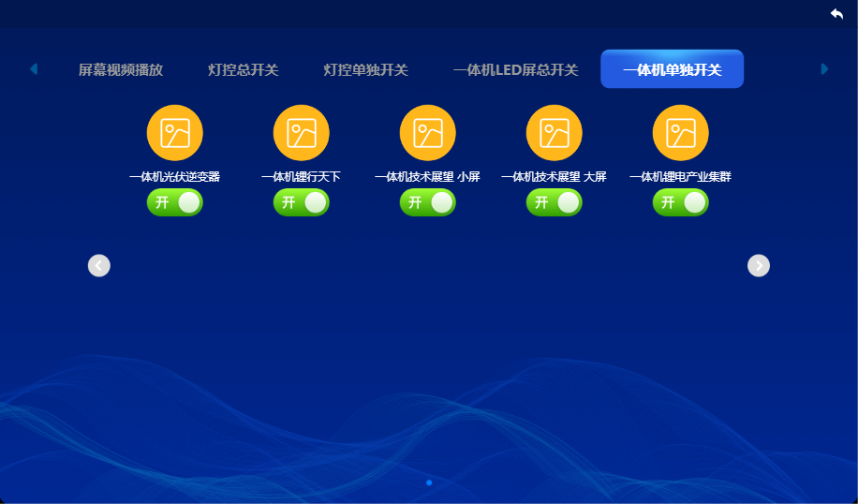
Task: Click the page indicator dot at bottom
Action: [429, 482]
